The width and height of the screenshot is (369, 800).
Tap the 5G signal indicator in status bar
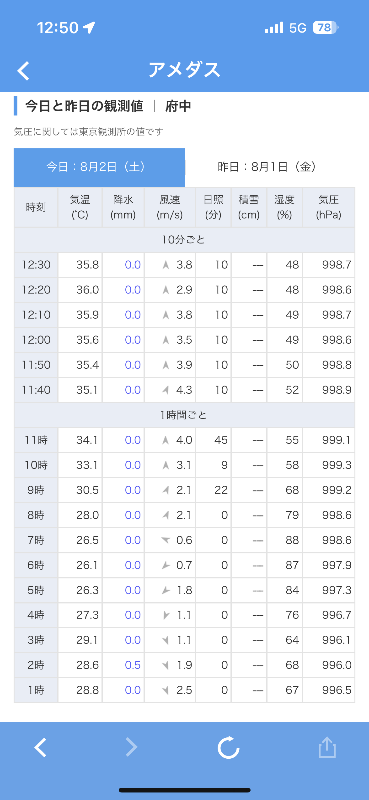(x=298, y=28)
